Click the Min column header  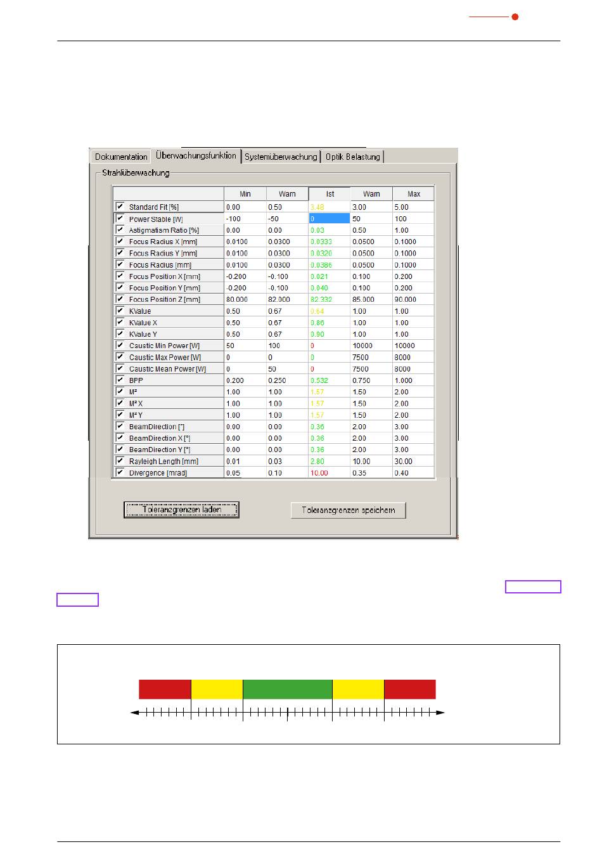pyautogui.click(x=245, y=194)
